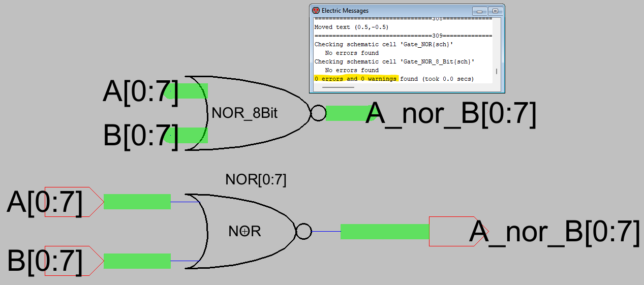Select the NOR[0:7] instance name label
This screenshot has width=644, height=285.
coord(256,180)
